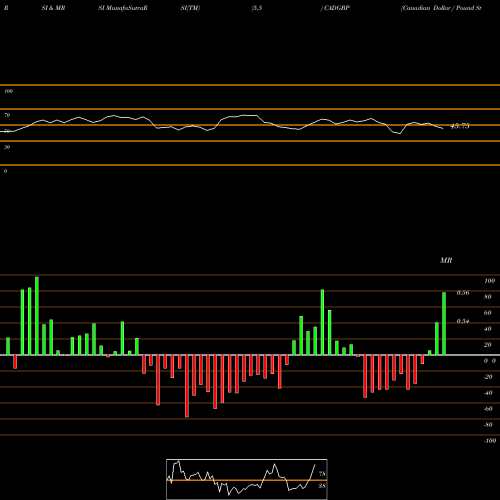
Task: Click the MR axis label -20
Action: (x=488, y=377)
